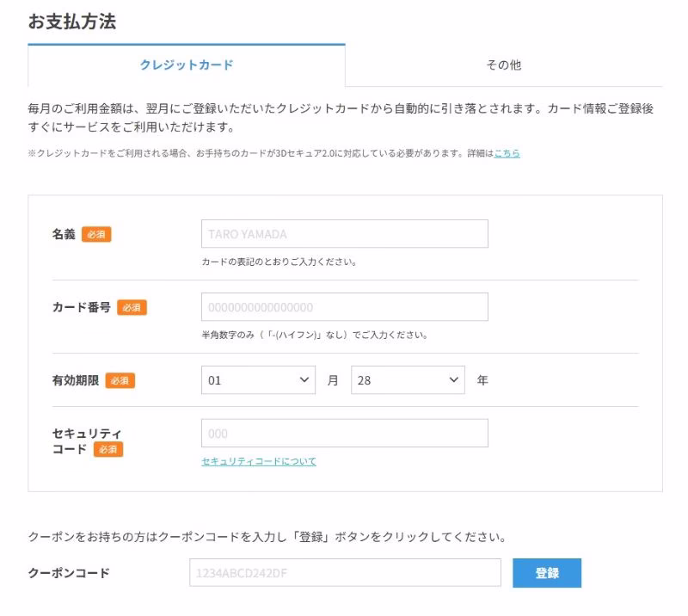
Task: Click the 有効期限 field label
Action: click(76, 380)
